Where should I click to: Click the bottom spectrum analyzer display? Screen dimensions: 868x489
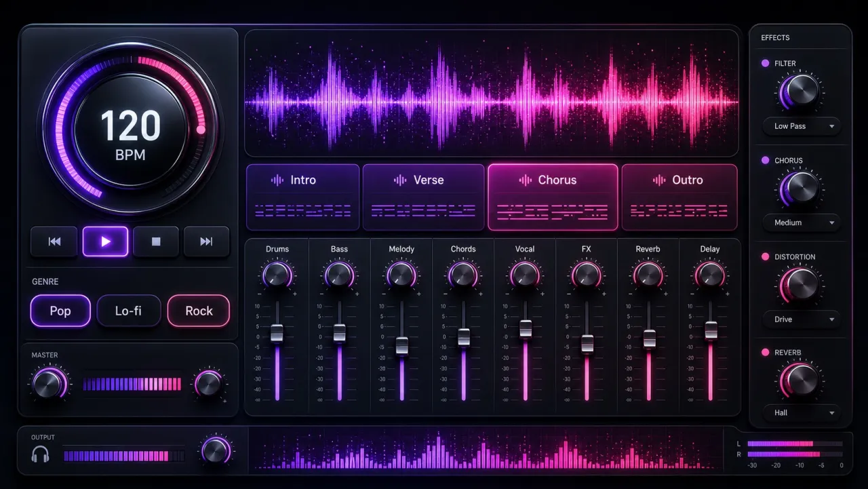coord(486,450)
